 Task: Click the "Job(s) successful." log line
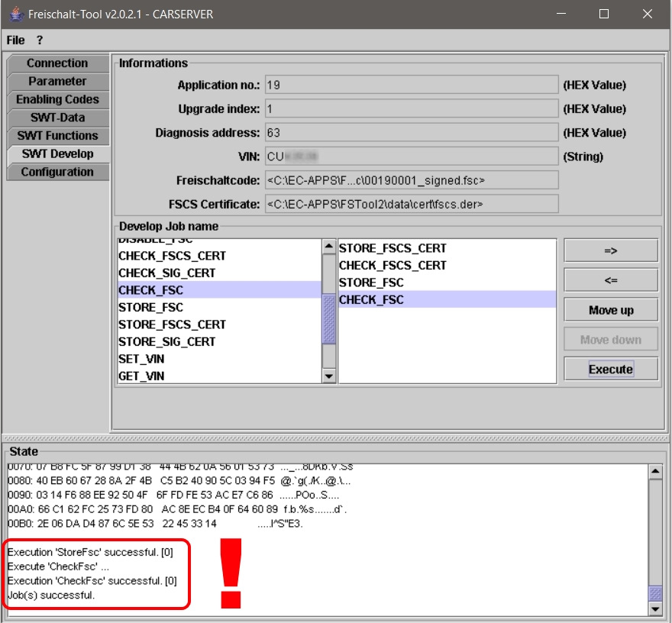click(x=51, y=596)
